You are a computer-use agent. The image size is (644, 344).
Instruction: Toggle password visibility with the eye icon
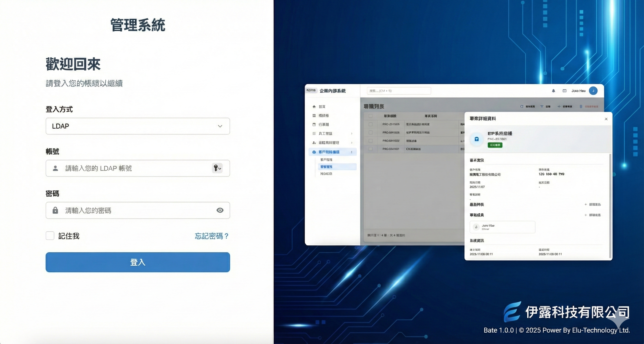tap(220, 210)
